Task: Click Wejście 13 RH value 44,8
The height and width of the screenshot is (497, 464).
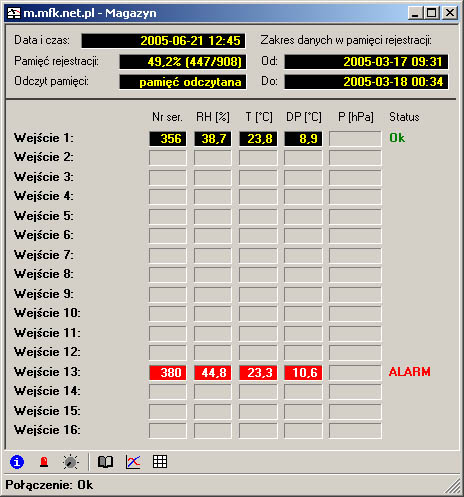Action: pos(213,373)
